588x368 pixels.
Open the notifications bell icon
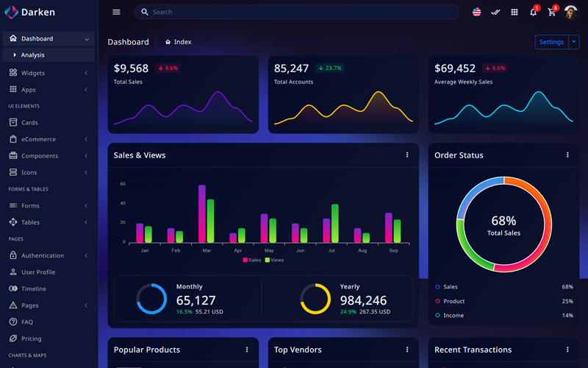[x=533, y=13]
